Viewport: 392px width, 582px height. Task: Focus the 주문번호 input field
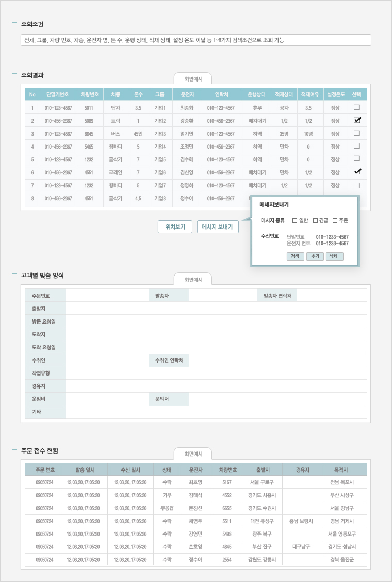106,296
